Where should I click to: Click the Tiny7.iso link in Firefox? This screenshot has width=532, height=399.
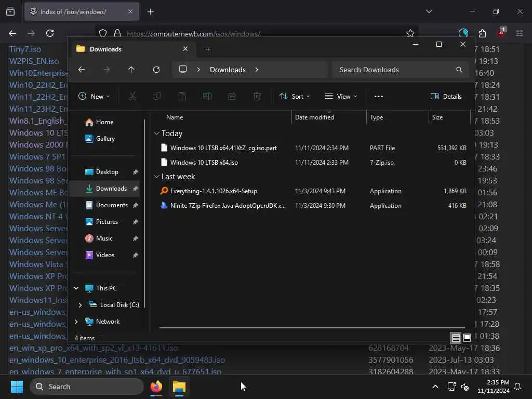pos(25,49)
